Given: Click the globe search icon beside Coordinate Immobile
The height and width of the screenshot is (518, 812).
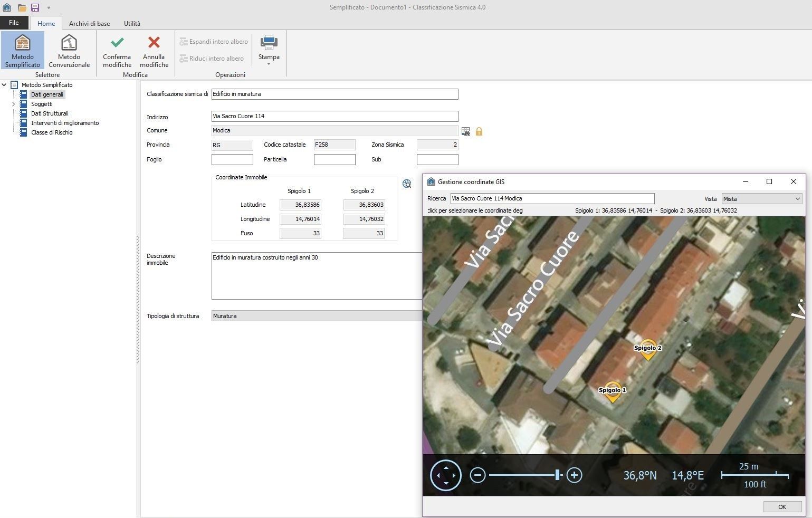Looking at the screenshot, I should (406, 184).
